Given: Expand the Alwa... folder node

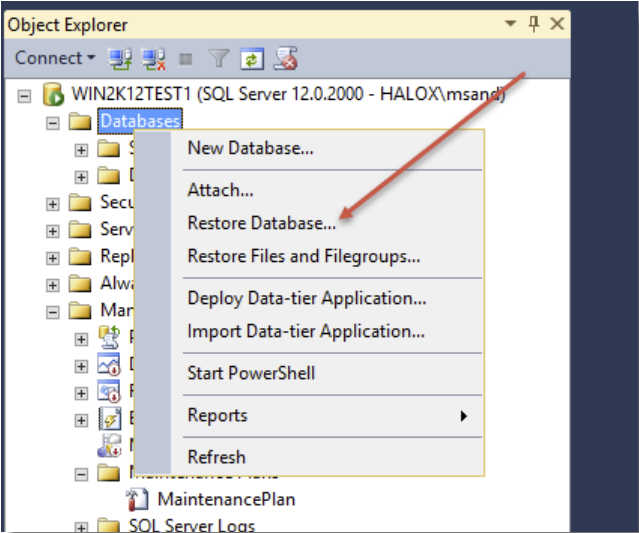Looking at the screenshot, I should (x=53, y=285).
